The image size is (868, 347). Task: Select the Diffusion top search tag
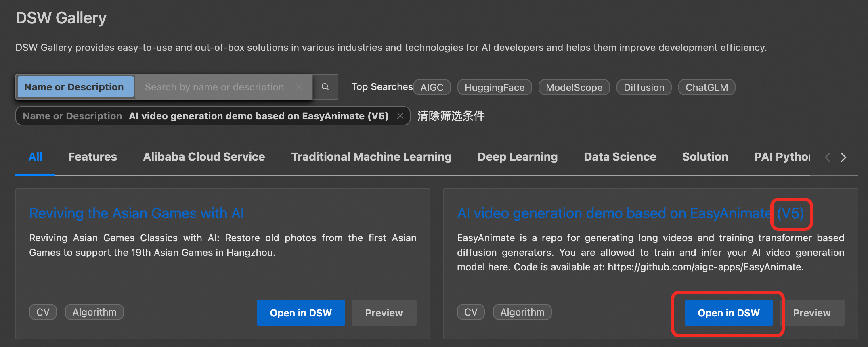coord(644,87)
